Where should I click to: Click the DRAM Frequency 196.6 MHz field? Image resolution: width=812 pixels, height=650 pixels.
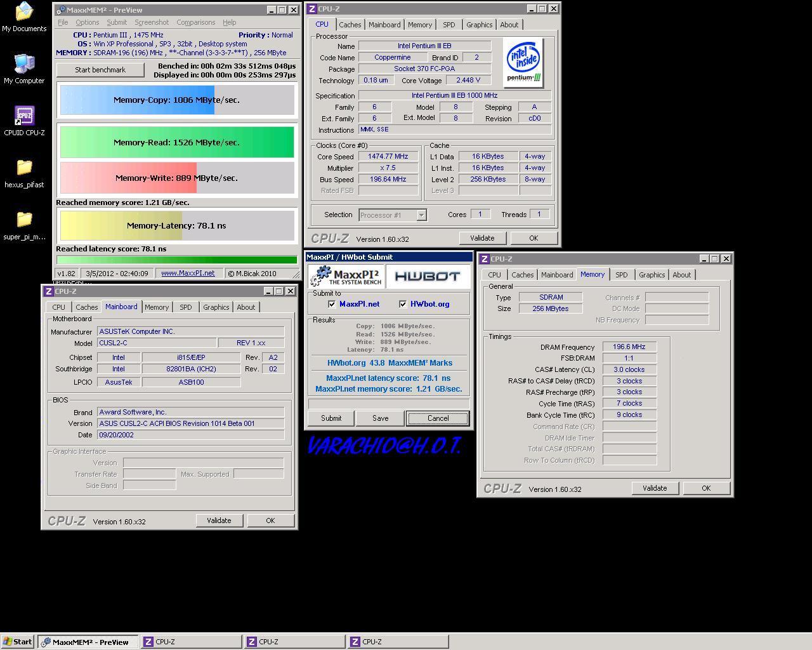[x=629, y=347]
